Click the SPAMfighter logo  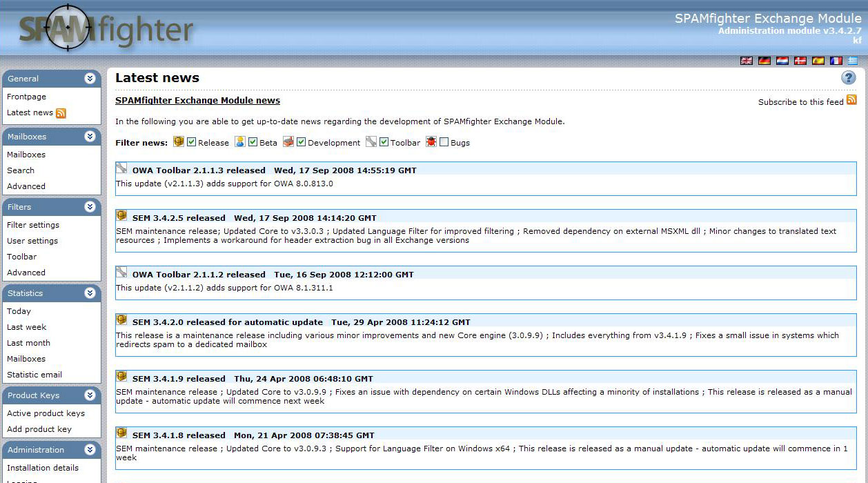pyautogui.click(x=106, y=29)
